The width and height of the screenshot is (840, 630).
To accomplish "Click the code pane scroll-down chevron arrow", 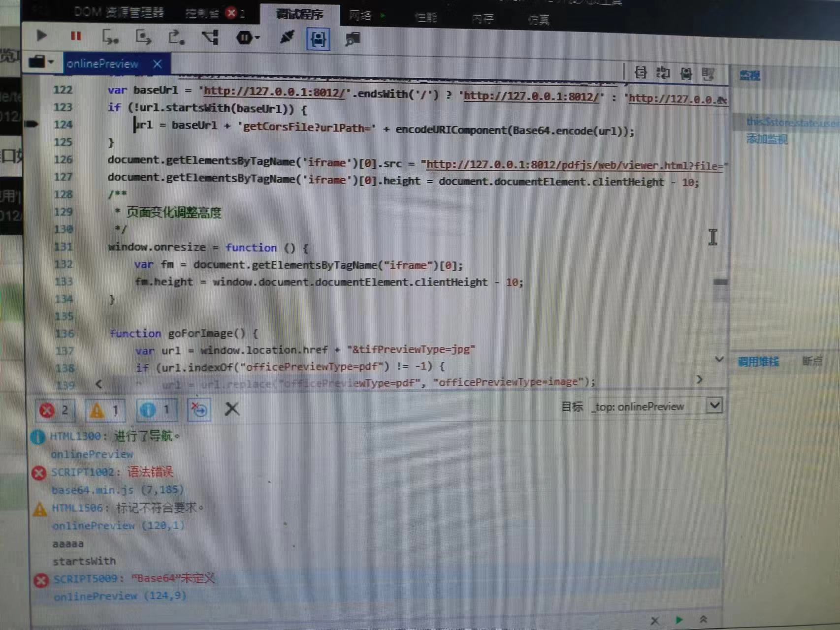I will pyautogui.click(x=719, y=359).
